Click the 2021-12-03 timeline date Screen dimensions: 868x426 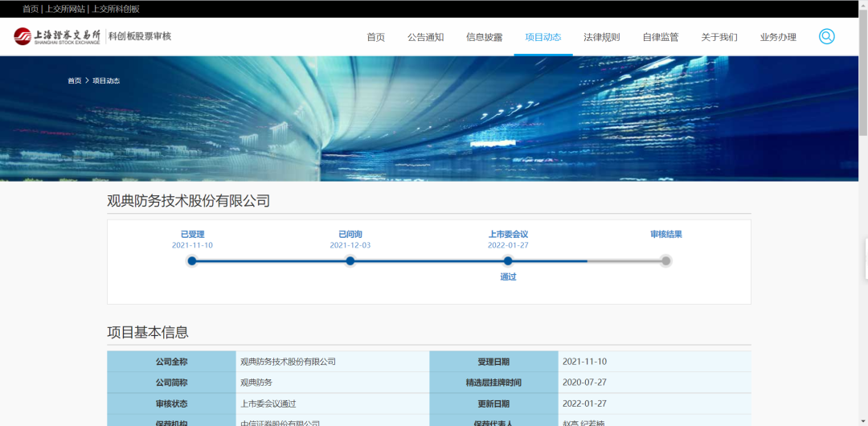point(350,245)
